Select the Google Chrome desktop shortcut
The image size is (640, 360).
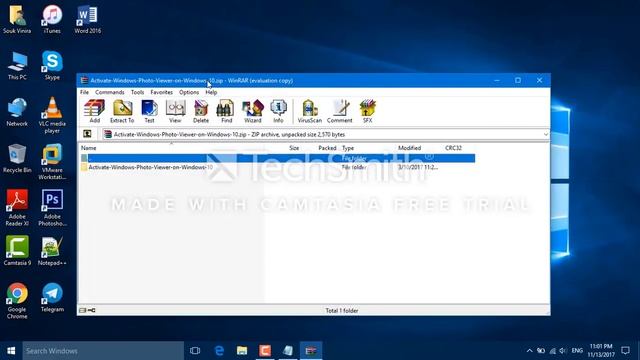point(17,301)
